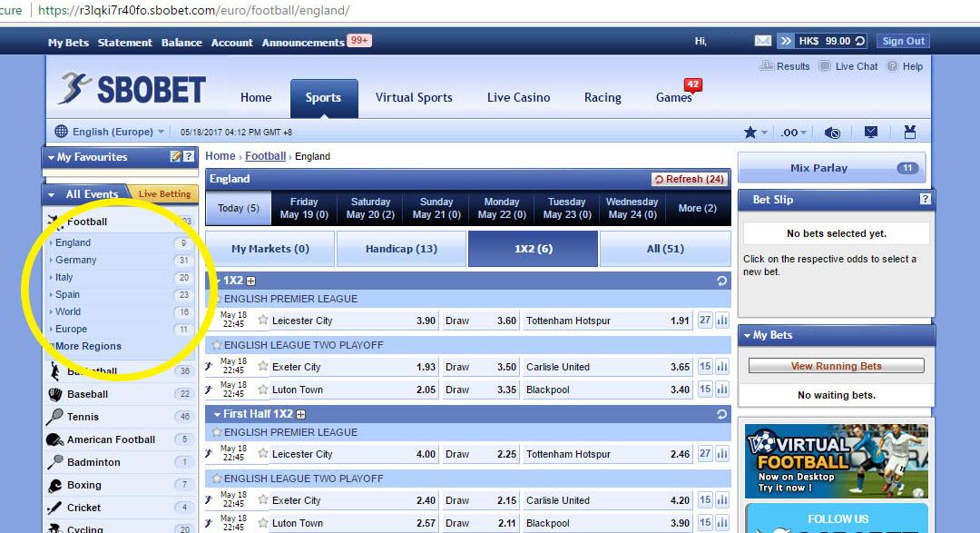Expand plus icon next to First Half 1X2
The image size is (980, 533).
(x=300, y=414)
